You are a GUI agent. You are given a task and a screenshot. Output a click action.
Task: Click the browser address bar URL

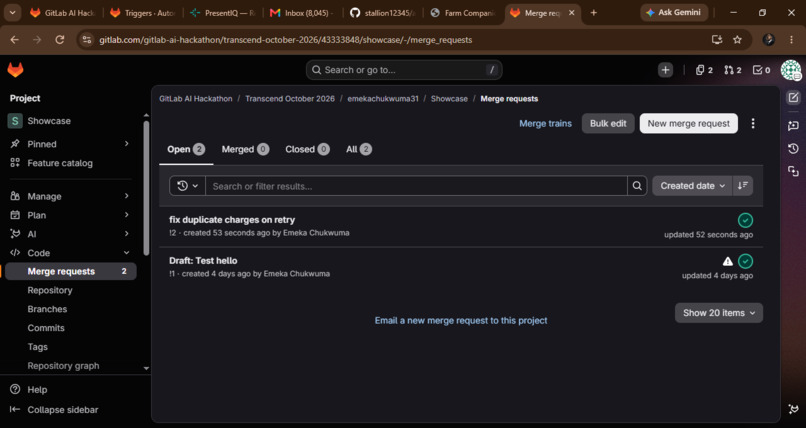coord(286,40)
